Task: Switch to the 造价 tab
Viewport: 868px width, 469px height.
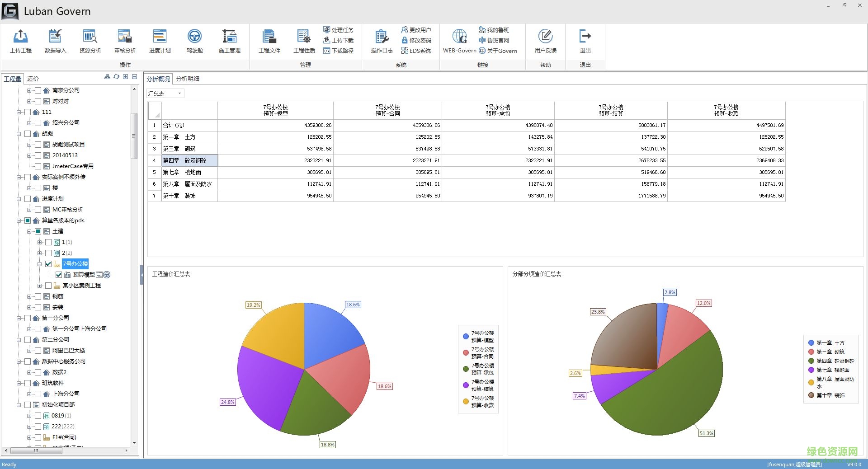Action: click(x=33, y=79)
